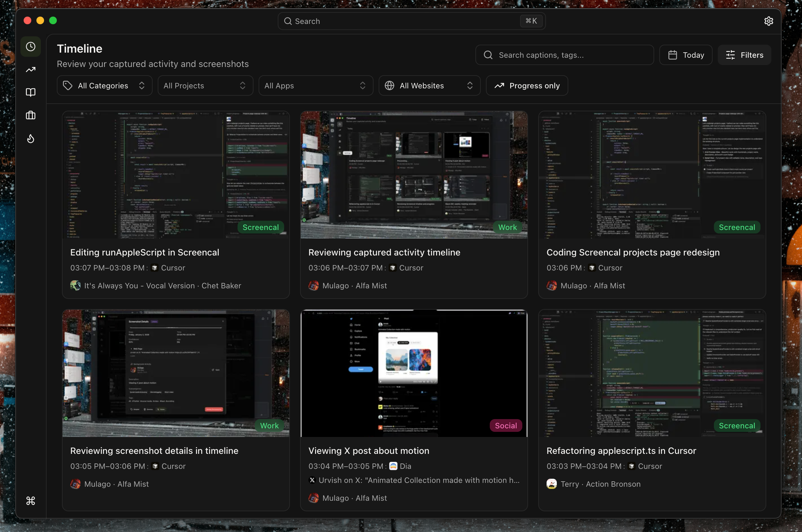802x532 pixels.
Task: Open the analytics trending-up sidebar icon
Action: 31,69
